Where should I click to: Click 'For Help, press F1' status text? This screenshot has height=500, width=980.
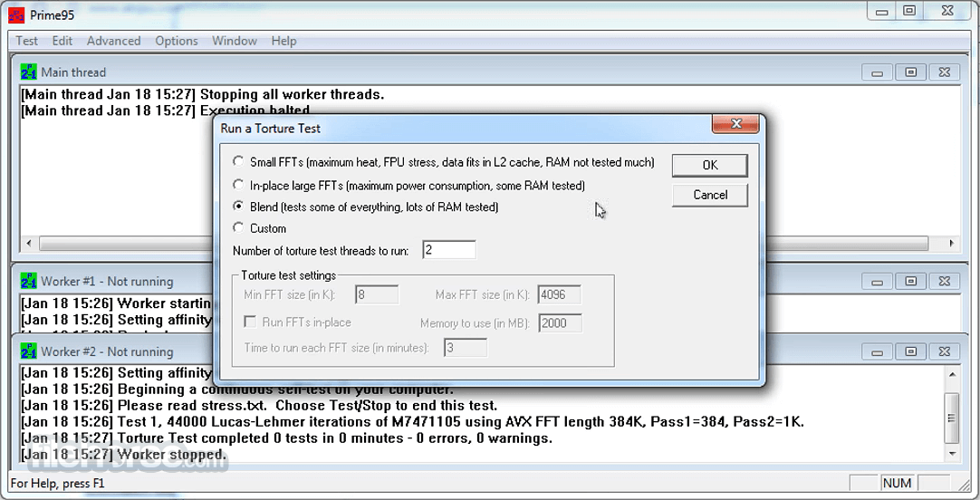pos(58,483)
